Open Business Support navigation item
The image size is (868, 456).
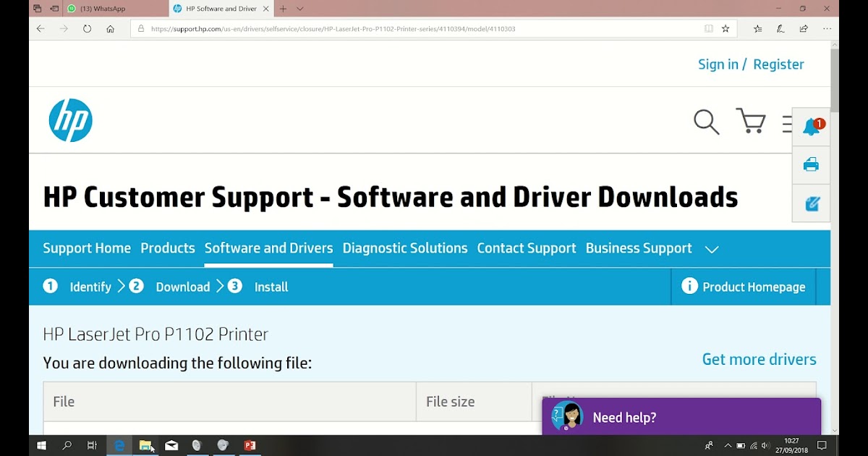click(639, 248)
